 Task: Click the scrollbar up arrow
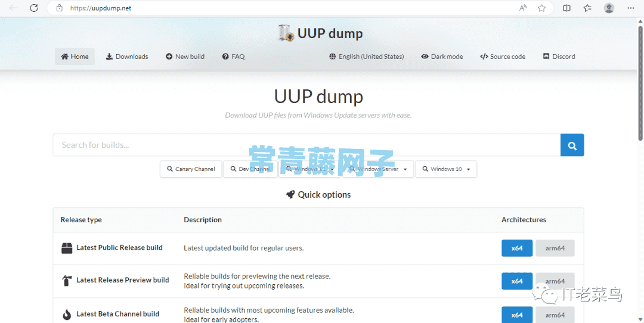click(x=640, y=20)
